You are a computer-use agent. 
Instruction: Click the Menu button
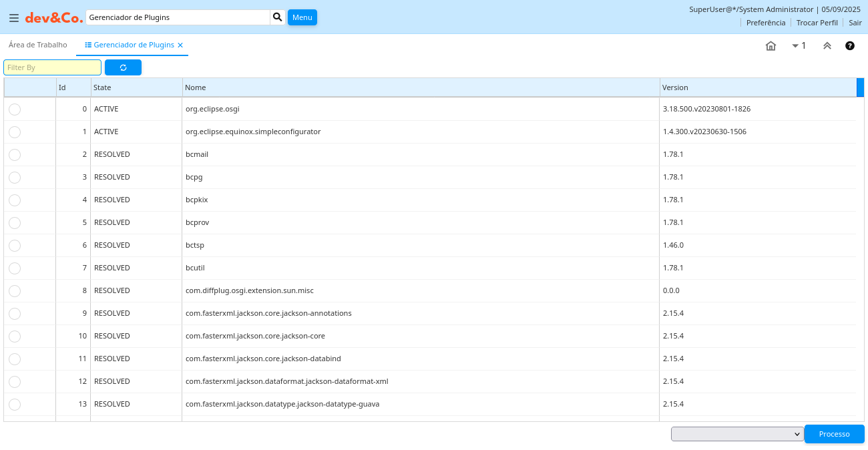tap(302, 17)
